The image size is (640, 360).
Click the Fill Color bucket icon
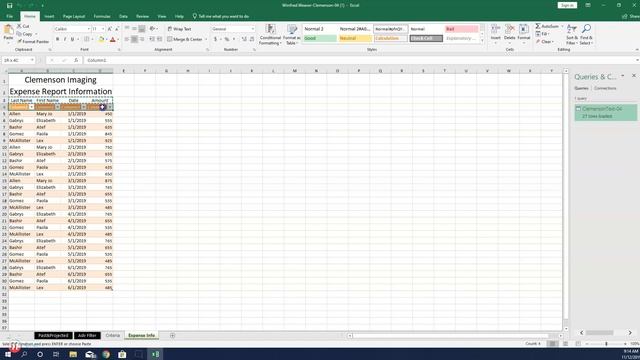[101, 40]
